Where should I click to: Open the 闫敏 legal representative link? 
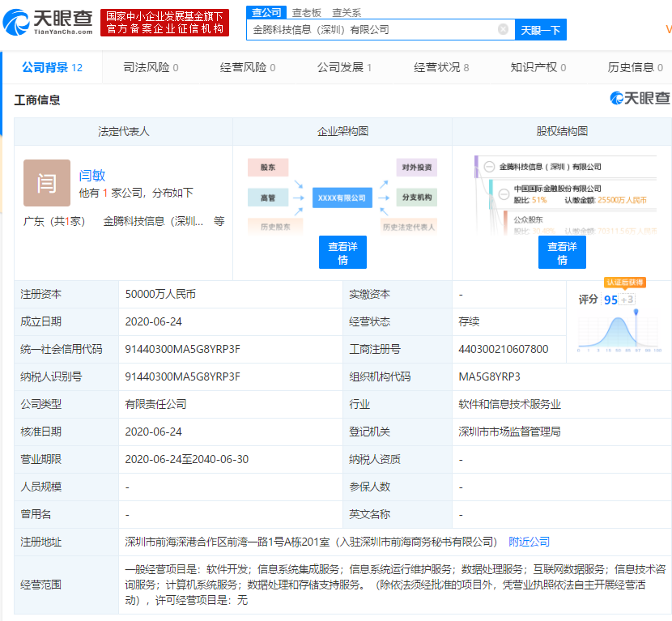pyautogui.click(x=92, y=175)
